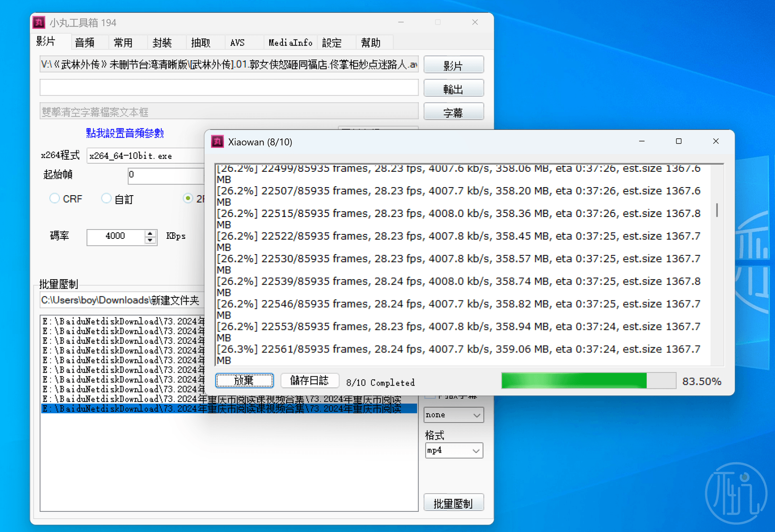Click the 點我設置音頻參數 link
Screen dimensions: 775x532
point(125,133)
